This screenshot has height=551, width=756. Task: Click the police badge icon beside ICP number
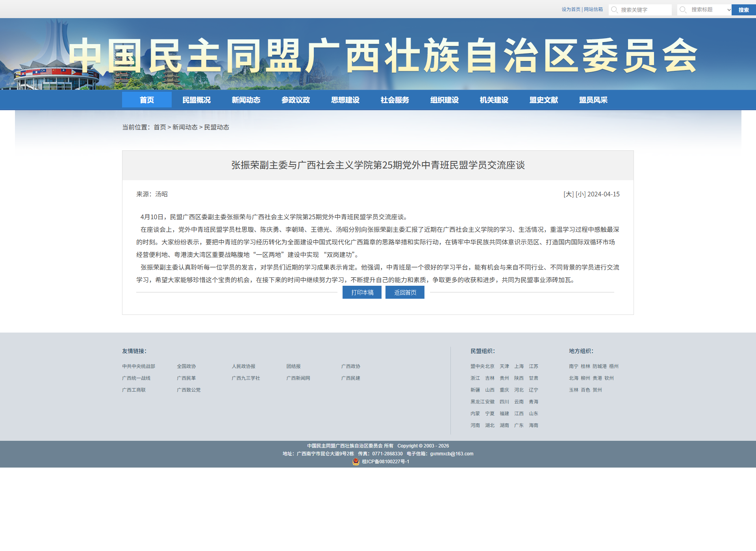tap(356, 462)
